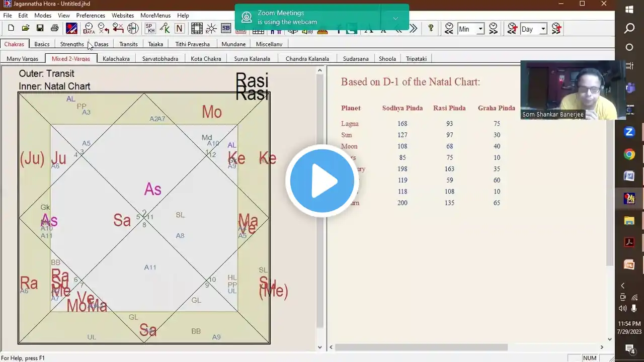644x362 pixels.
Task: Open Adobe Acrobat from the taskbar
Action: (629, 242)
